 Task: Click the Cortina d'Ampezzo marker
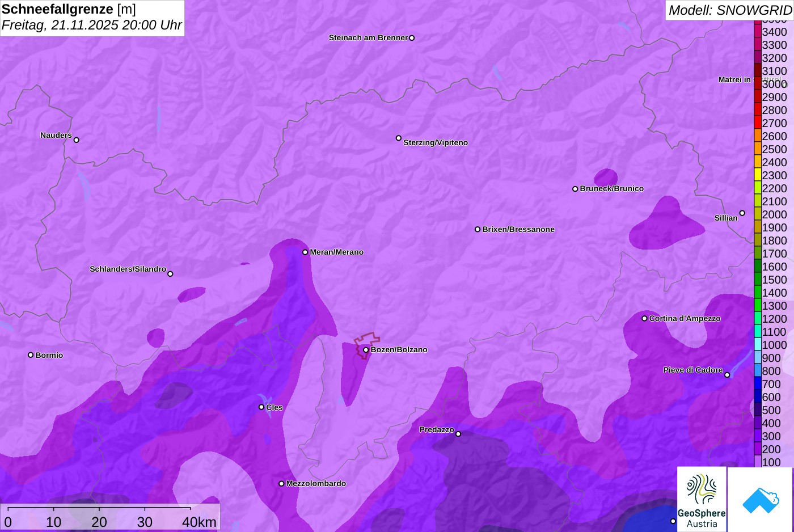[644, 319]
